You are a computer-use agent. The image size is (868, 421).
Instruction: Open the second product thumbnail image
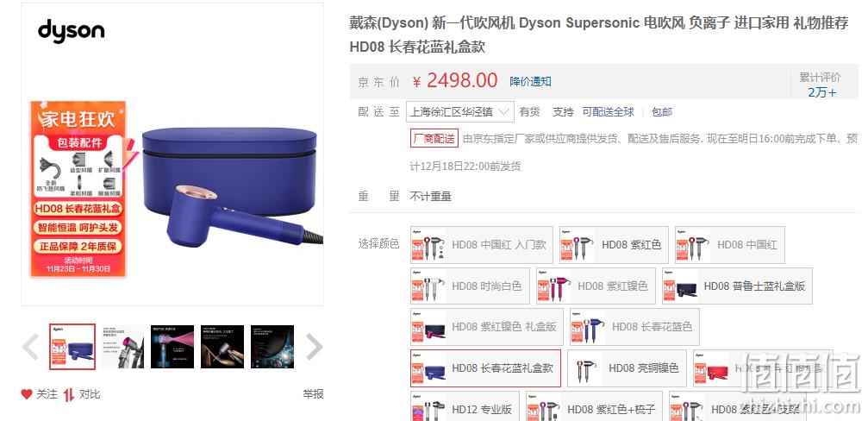click(122, 347)
